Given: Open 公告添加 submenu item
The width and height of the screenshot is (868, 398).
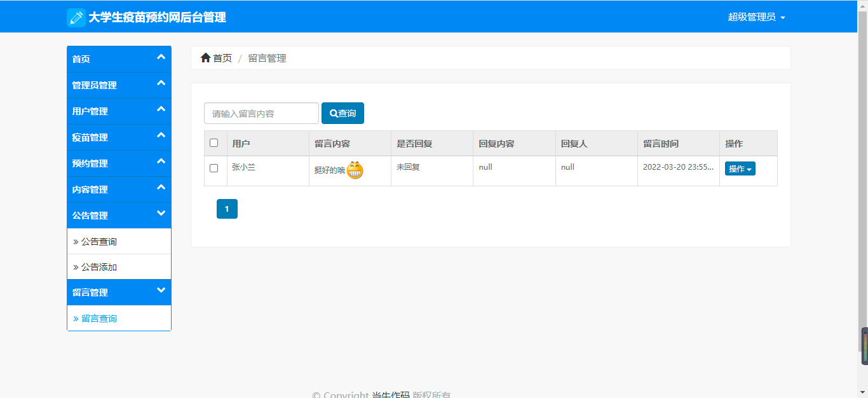Looking at the screenshot, I should pos(119,267).
